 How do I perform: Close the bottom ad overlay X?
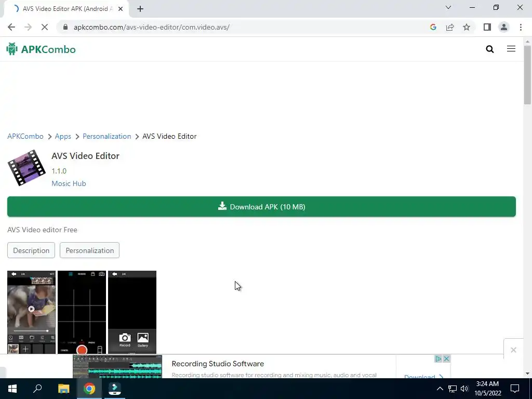513,350
